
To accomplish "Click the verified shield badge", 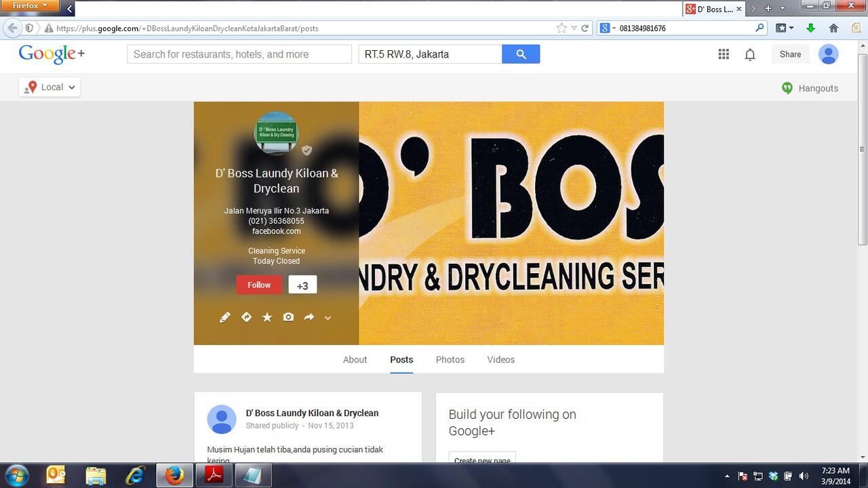I will point(307,150).
